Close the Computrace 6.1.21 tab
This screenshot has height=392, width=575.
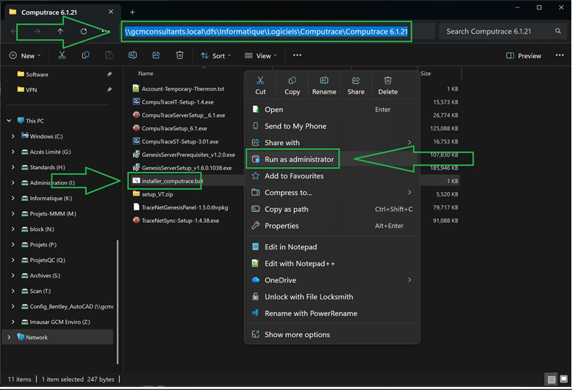(111, 12)
